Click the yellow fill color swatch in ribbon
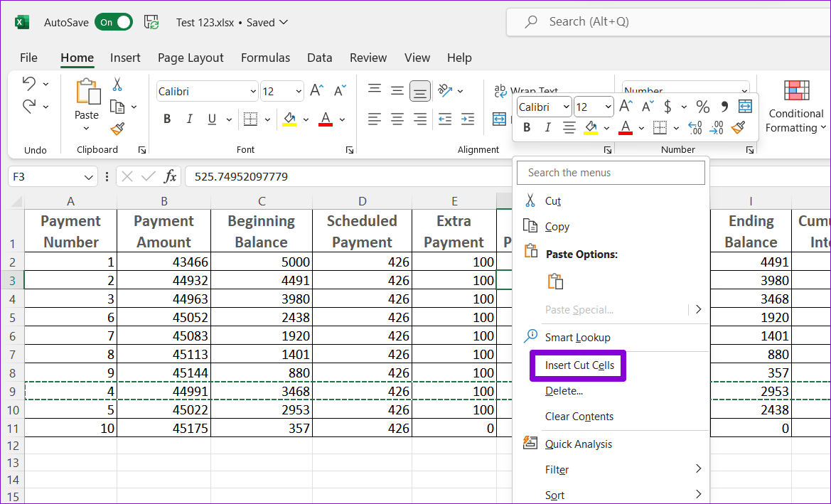 [x=289, y=119]
